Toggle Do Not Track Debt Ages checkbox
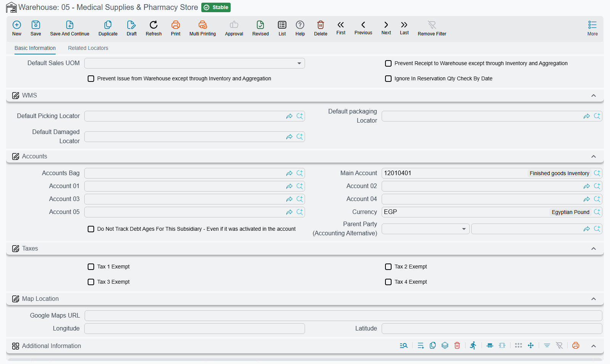 pos(91,229)
